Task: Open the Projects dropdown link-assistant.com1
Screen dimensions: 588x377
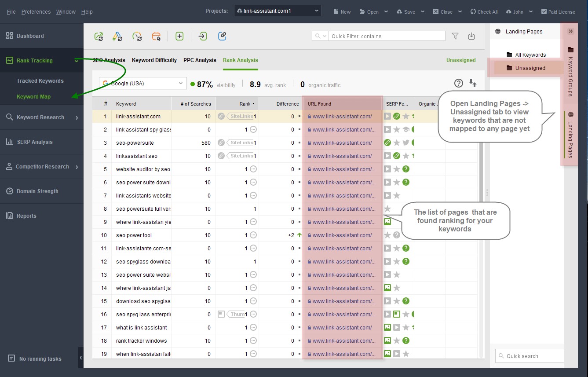Action: pos(278,11)
